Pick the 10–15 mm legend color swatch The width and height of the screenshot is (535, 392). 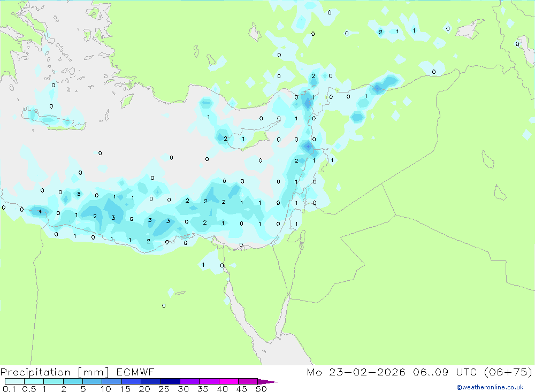pyautogui.click(x=112, y=381)
